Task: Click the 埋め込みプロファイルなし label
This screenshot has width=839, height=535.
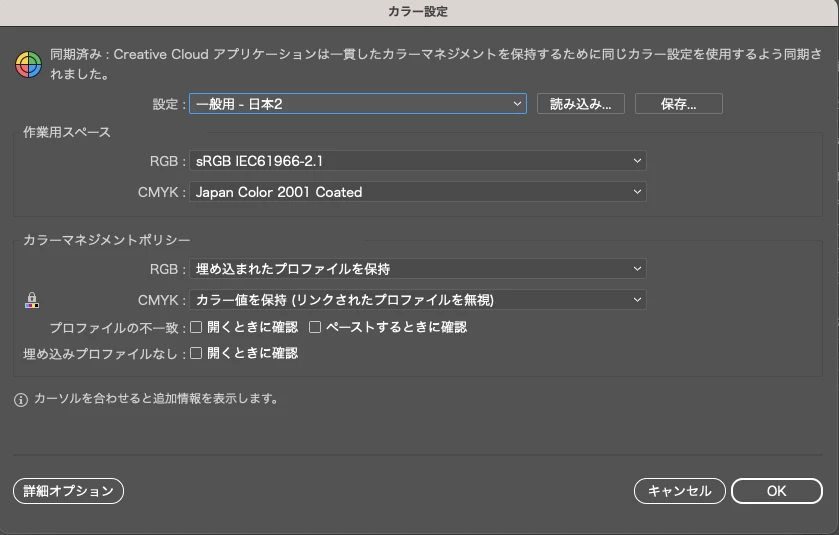Action: click(104, 354)
